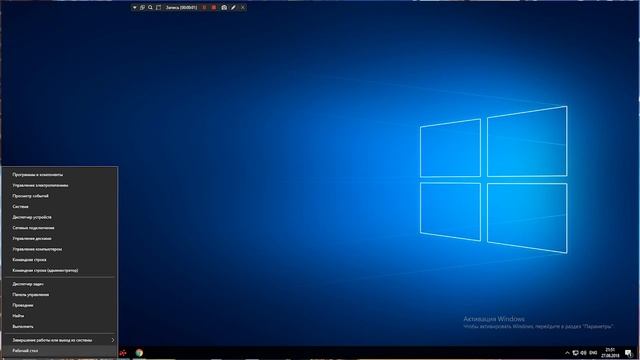Click the magnifier icon in recorder toolbar
This screenshot has height=360, width=640.
[x=151, y=7]
